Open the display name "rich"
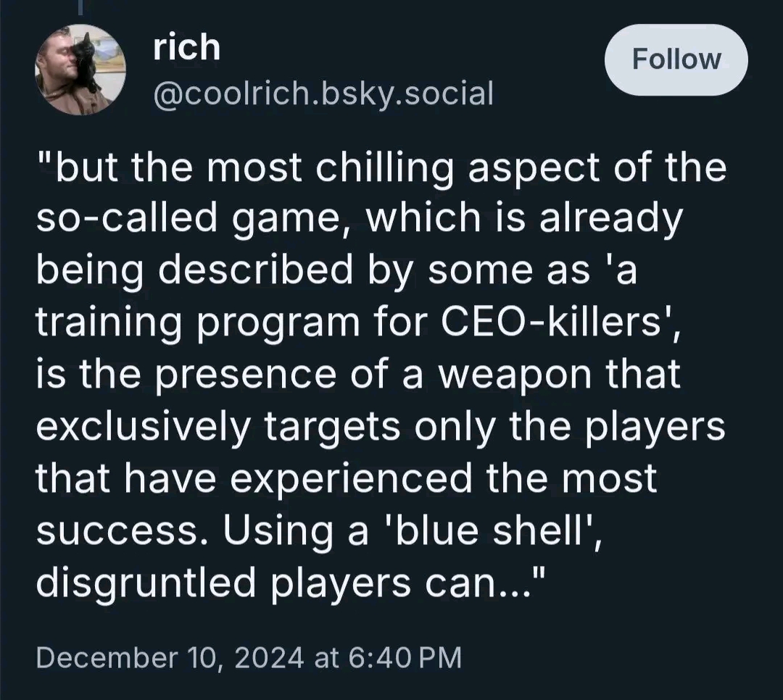This screenshot has width=783, height=700. (x=186, y=48)
